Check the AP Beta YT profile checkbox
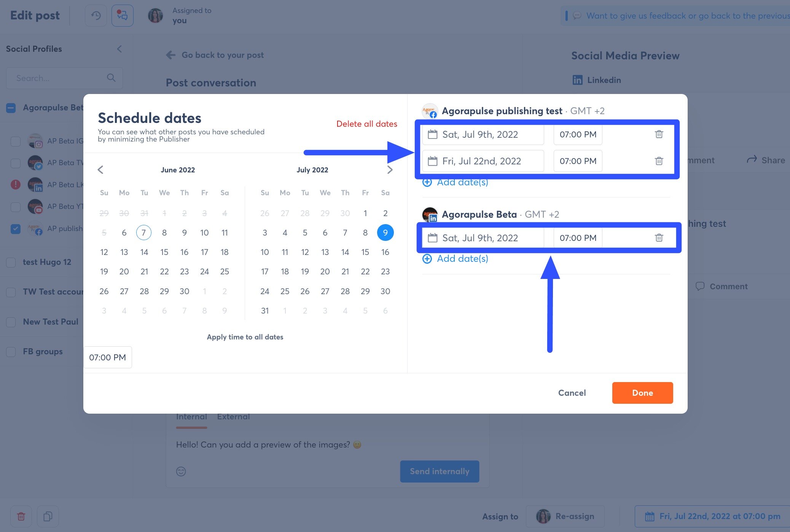This screenshot has width=790, height=532. 15,206
